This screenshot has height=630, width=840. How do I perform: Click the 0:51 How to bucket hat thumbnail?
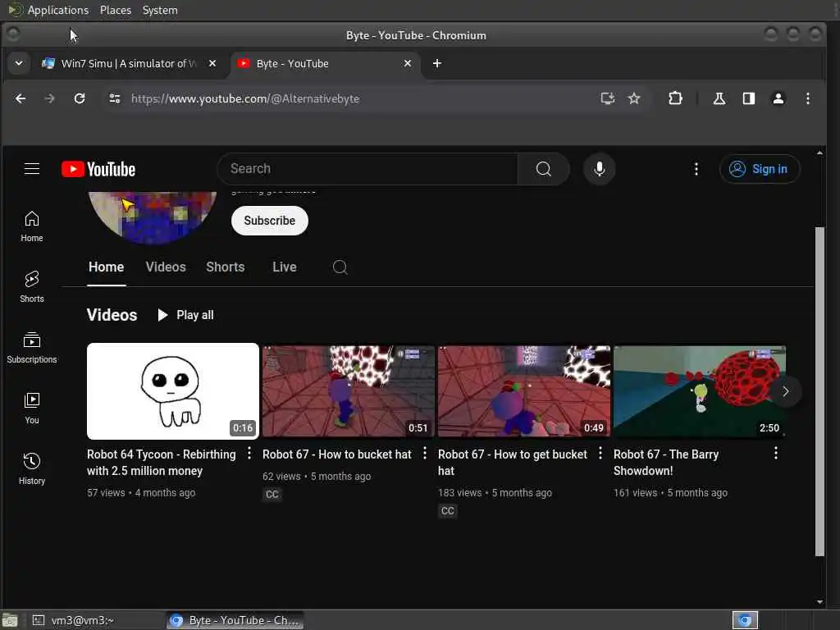pos(348,391)
